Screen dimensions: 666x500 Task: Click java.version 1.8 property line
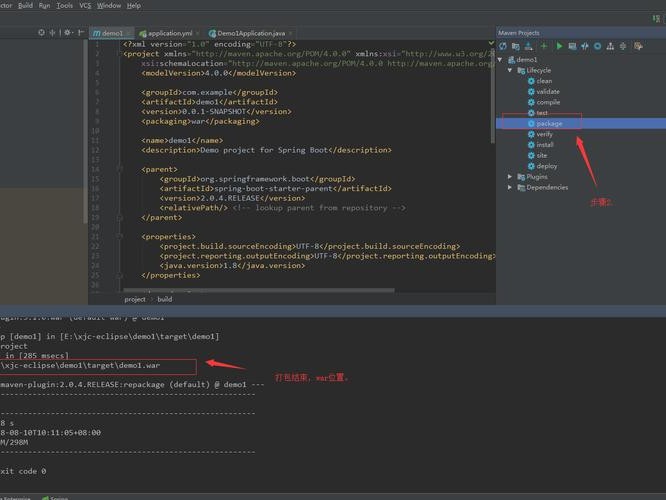(x=232, y=266)
